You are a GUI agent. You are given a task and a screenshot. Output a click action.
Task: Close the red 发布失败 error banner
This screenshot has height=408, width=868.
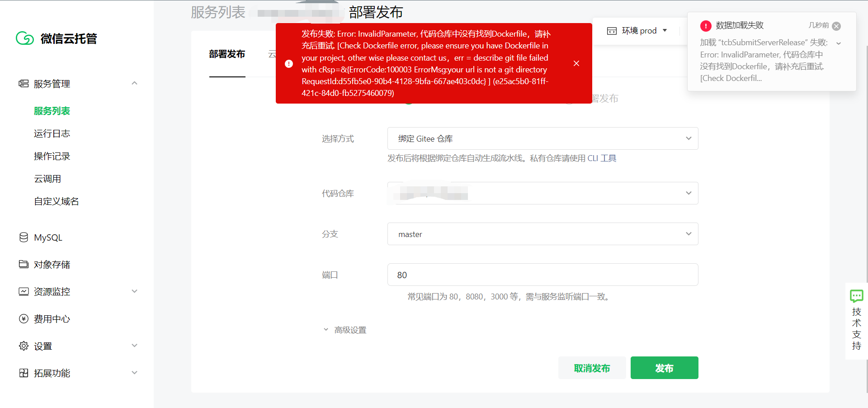click(x=576, y=63)
